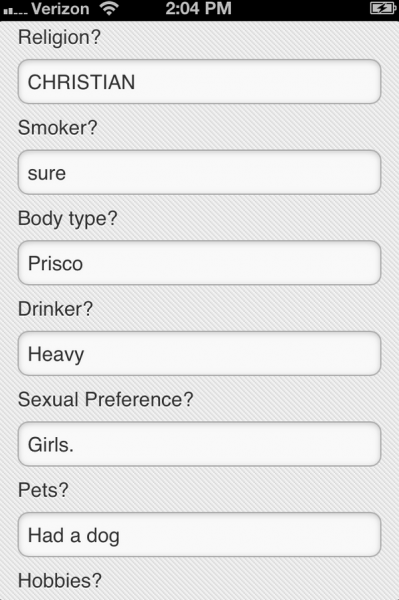Click the Smoker? question label
This screenshot has width=399, height=600.
click(x=58, y=127)
